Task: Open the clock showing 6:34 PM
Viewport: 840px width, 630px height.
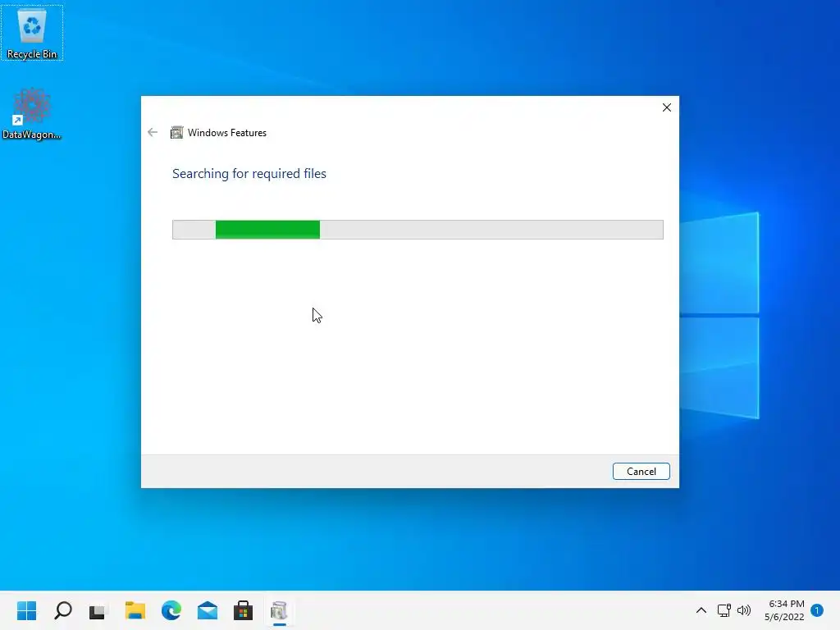Action: tap(784, 610)
